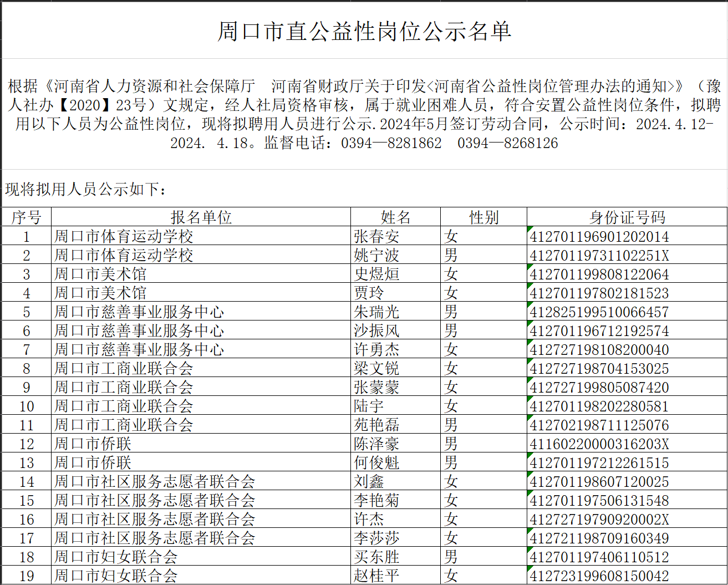Click ID number 412701197406110512
728x585 pixels.
tap(599, 557)
